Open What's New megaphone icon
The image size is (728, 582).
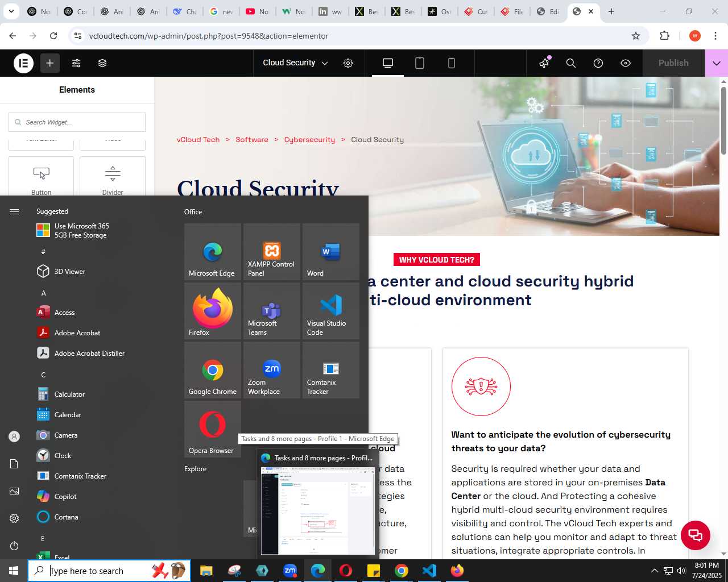point(544,63)
